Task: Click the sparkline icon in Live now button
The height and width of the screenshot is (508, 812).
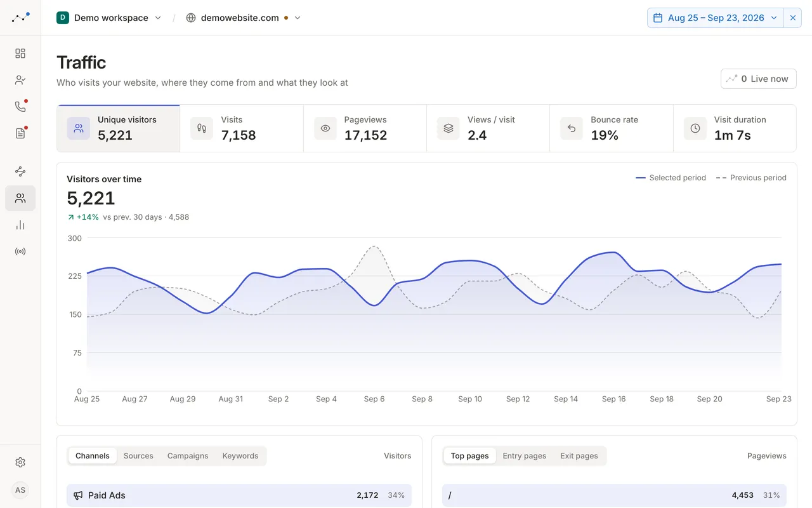Action: coord(732,79)
